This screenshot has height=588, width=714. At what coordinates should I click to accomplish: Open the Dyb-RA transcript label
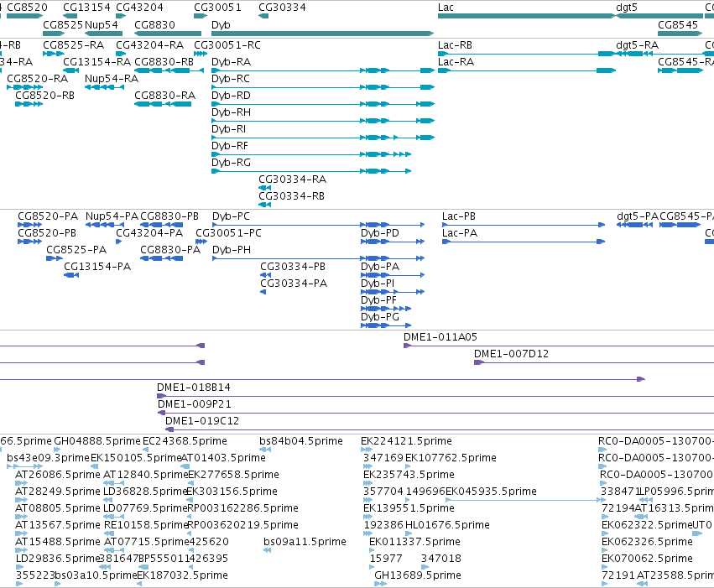(231, 62)
